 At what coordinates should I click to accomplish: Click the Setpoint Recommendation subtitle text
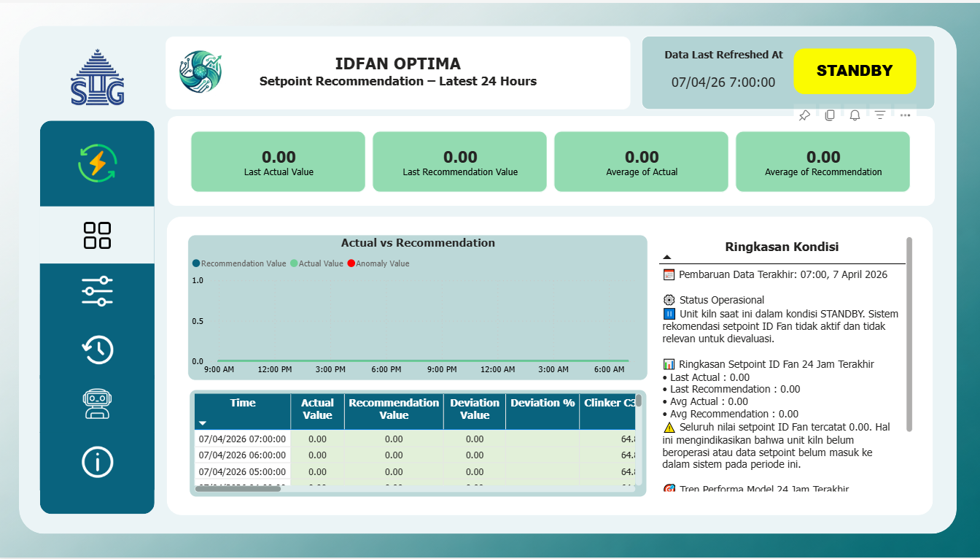[397, 82]
